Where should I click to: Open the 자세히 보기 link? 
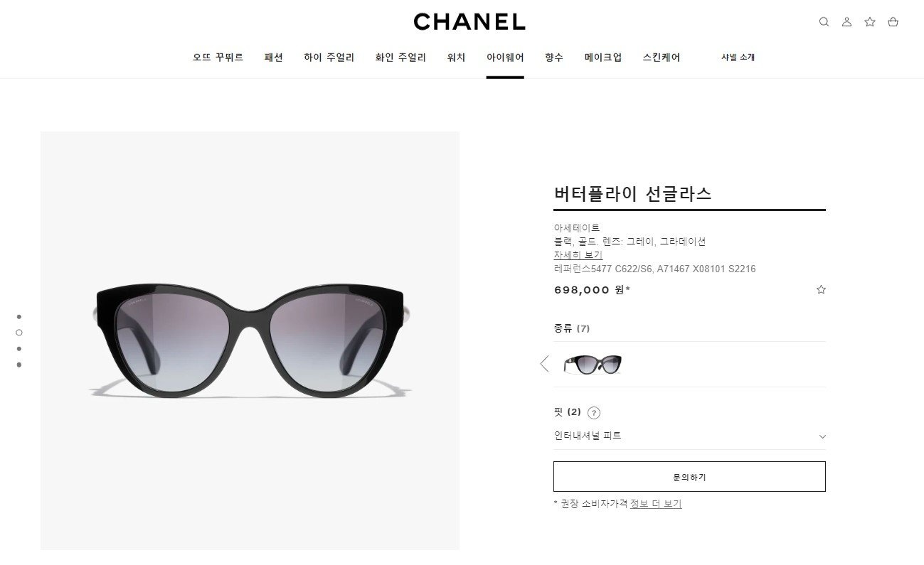pyautogui.click(x=578, y=255)
